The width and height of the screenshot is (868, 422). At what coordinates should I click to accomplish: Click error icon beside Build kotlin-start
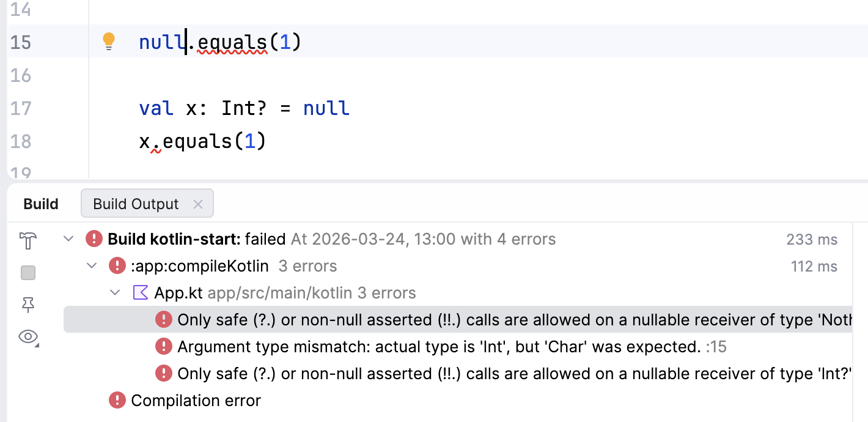(94, 239)
